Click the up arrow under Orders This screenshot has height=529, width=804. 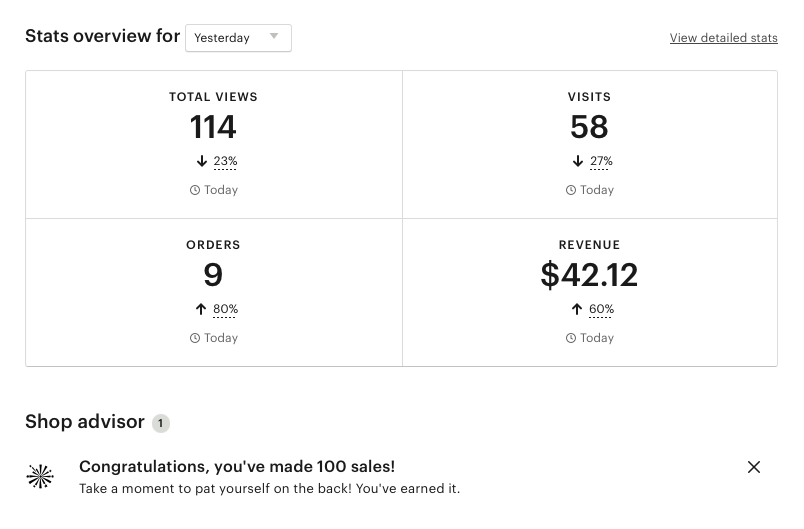(x=201, y=309)
